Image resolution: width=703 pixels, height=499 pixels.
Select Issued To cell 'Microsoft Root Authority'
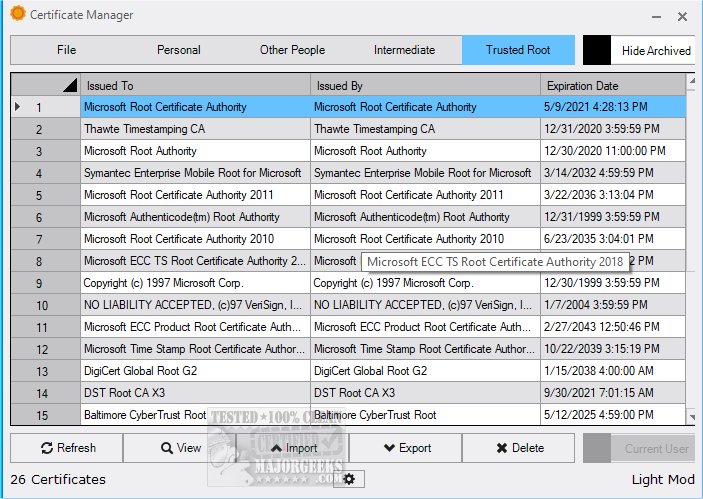pos(195,151)
